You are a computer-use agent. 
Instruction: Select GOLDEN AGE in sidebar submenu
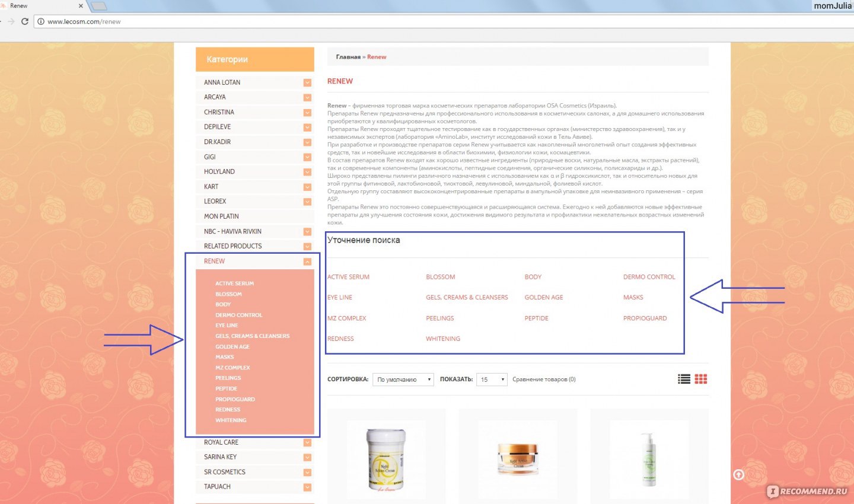point(232,346)
